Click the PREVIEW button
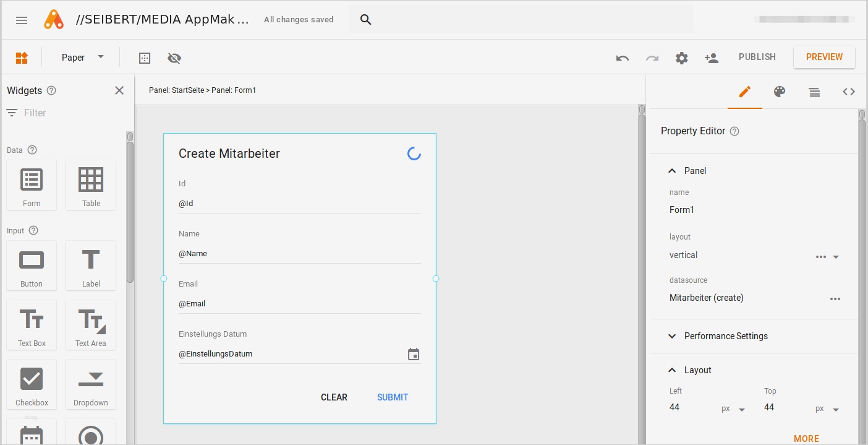Viewport: 868px width, 445px height. 824,57
